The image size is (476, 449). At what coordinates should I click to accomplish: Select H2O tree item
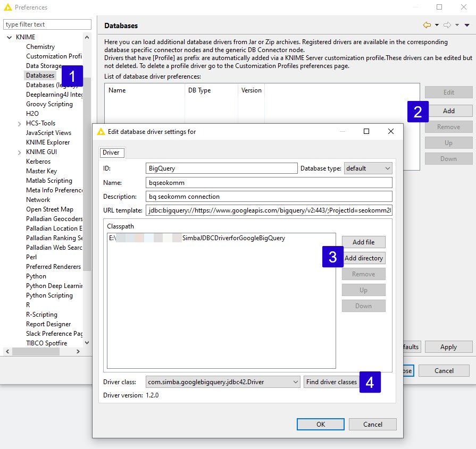point(32,114)
